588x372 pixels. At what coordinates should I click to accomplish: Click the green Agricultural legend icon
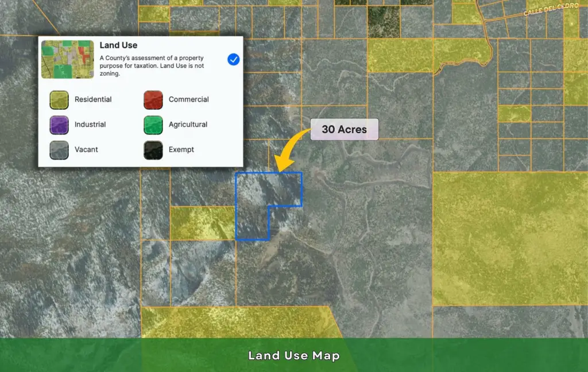click(x=153, y=125)
